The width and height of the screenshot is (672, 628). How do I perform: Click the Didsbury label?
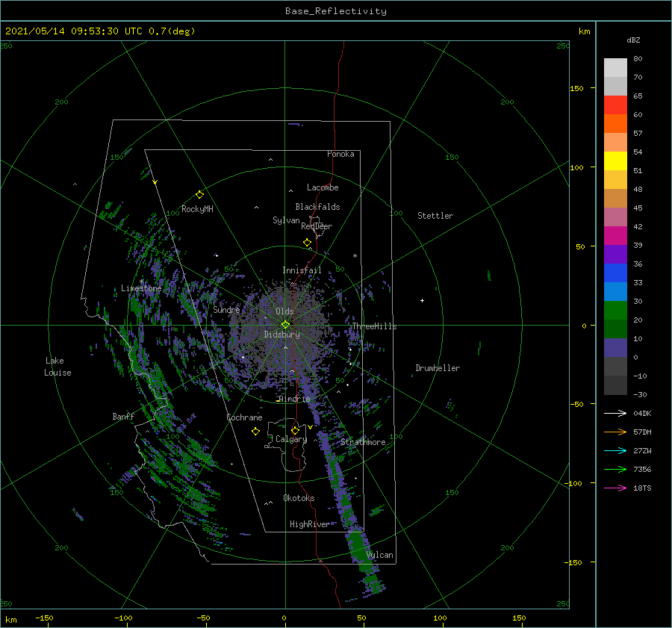point(281,335)
